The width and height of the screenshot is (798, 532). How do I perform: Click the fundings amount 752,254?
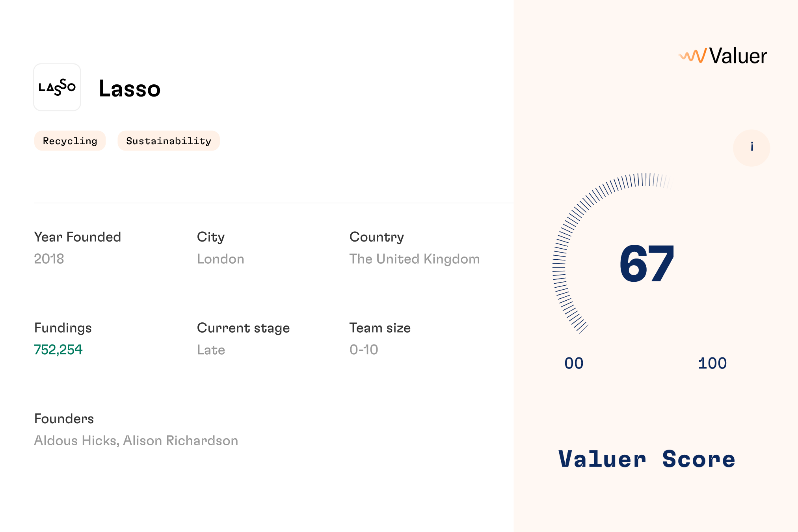tap(58, 350)
